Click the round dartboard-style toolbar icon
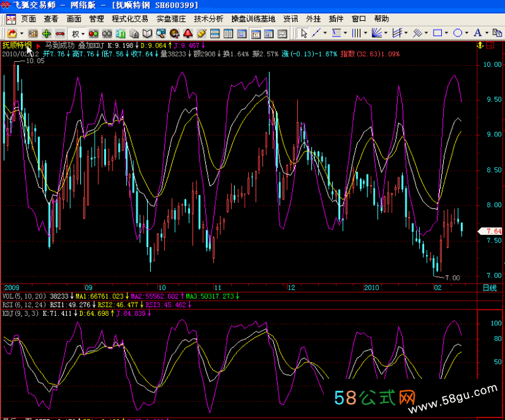505x420 pixels. 174,33
